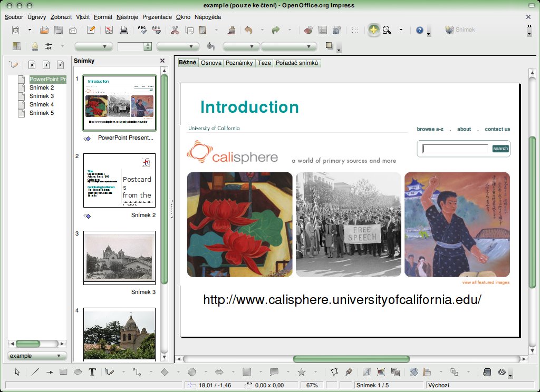Go to first slide in Navigator
The image size is (540, 392).
click(32, 64)
